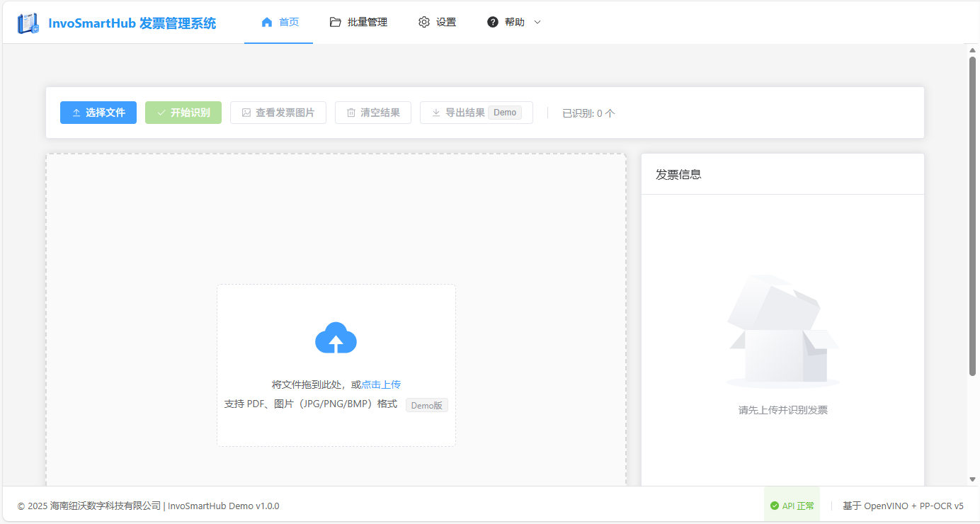Click the blue cloud upload icon
Image resolution: width=980 pixels, height=524 pixels.
336,338
